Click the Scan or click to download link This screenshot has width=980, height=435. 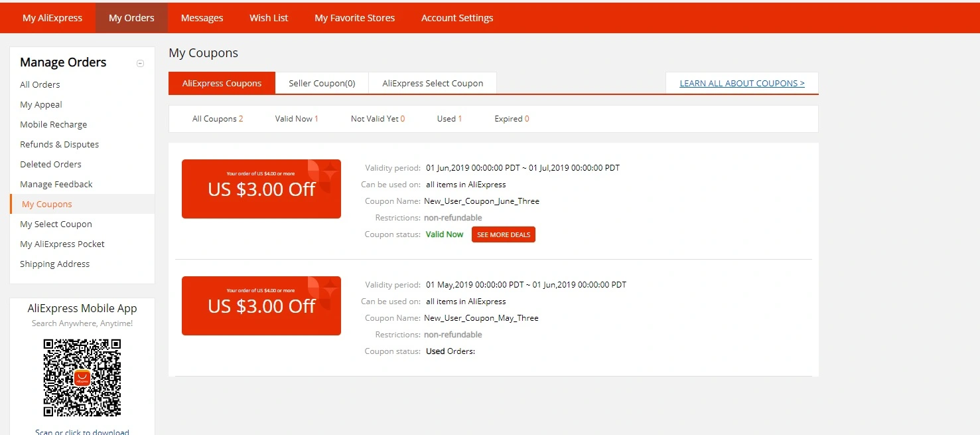click(82, 432)
